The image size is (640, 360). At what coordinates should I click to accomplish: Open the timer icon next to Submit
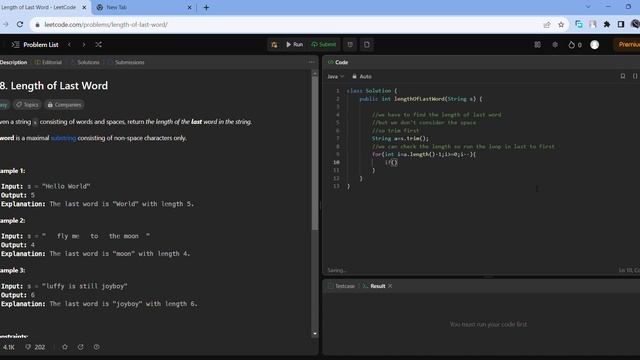350,44
